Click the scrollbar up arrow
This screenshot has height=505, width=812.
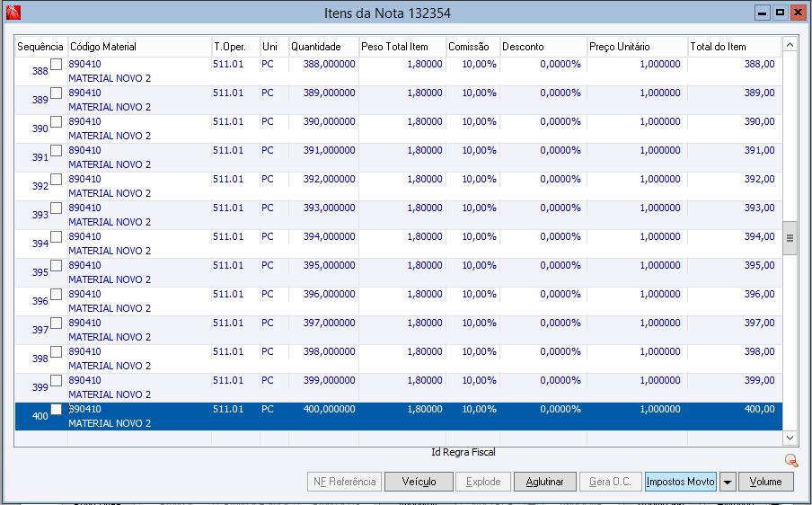point(790,45)
